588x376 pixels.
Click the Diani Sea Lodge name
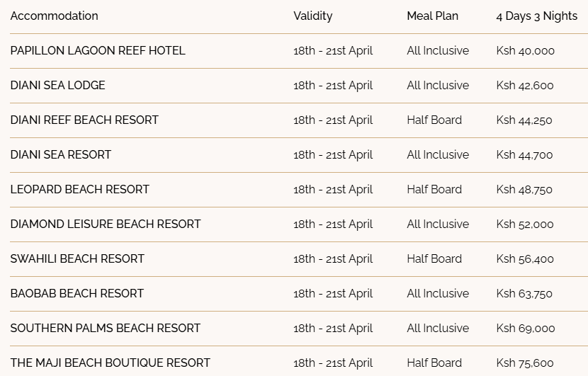58,86
